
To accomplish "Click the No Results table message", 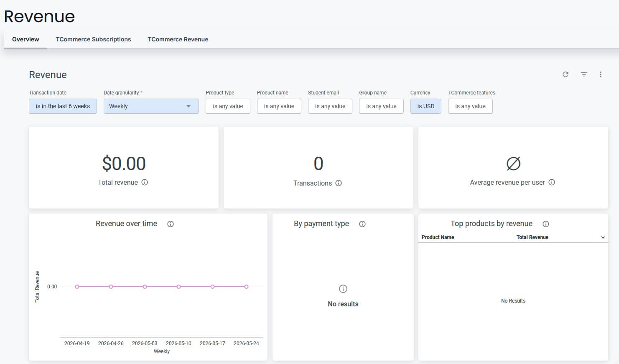I will pos(513,301).
